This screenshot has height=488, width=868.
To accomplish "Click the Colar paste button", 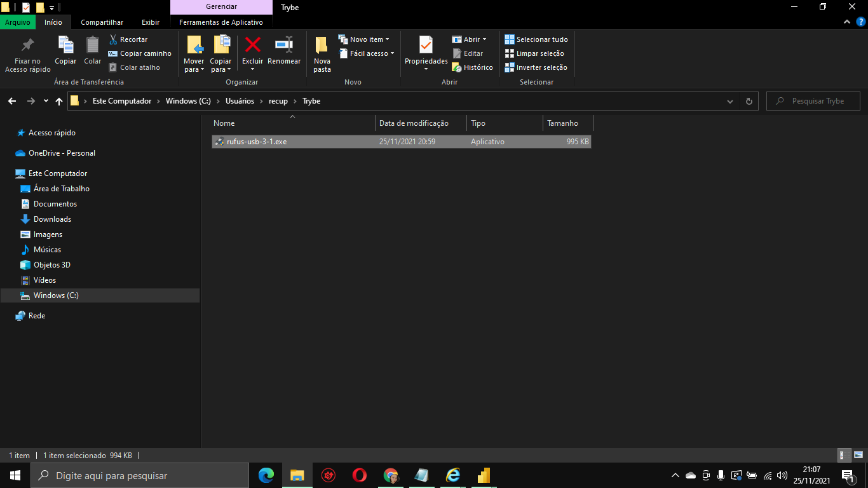I will 93,51.
